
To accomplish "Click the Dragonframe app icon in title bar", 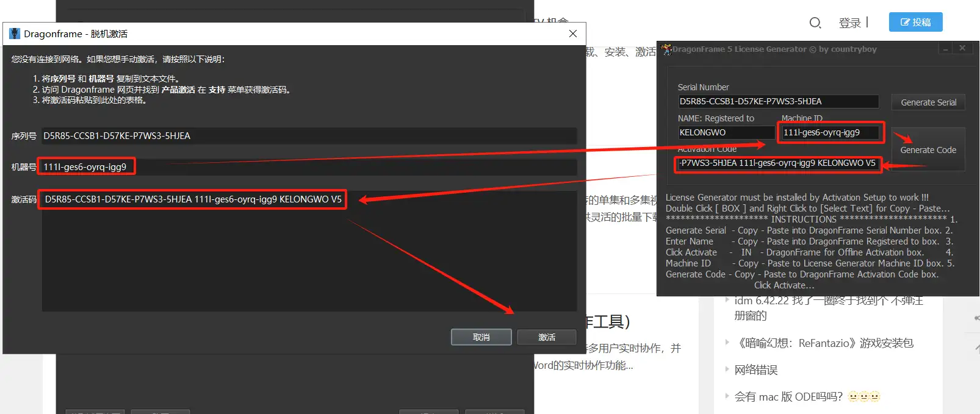I will point(15,34).
